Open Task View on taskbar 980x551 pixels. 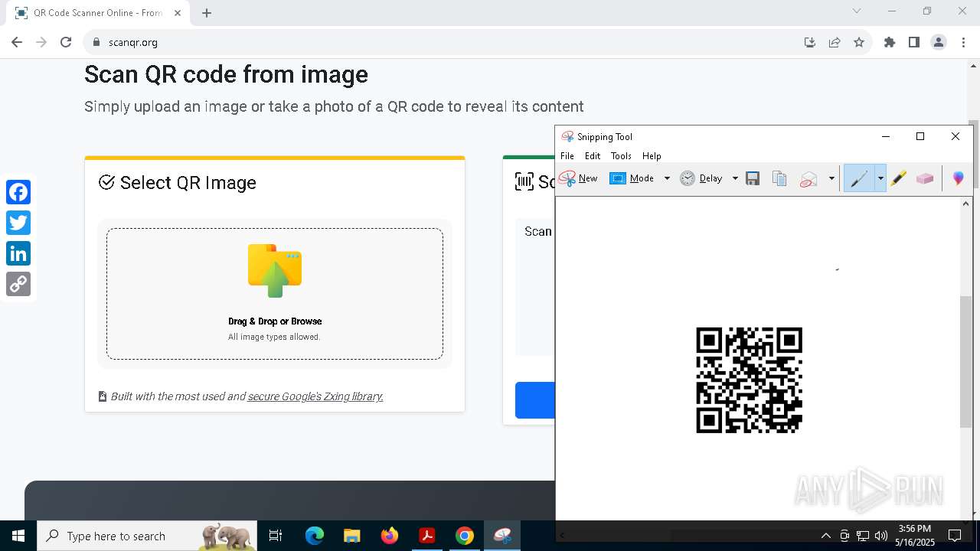coord(276,536)
